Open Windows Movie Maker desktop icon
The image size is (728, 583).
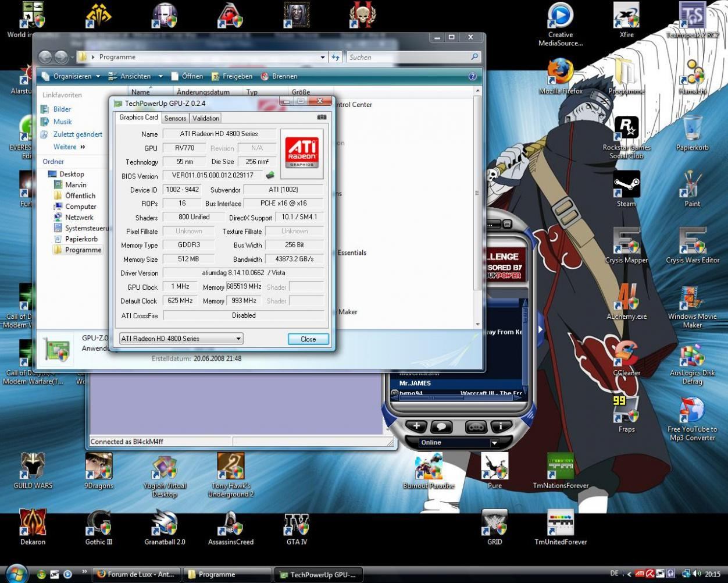tap(692, 306)
